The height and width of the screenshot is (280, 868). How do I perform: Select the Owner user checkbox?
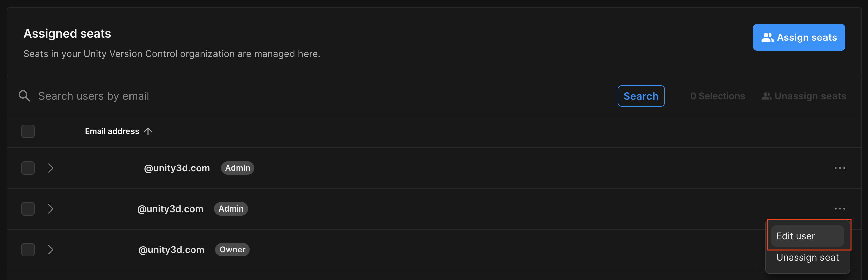(28, 249)
